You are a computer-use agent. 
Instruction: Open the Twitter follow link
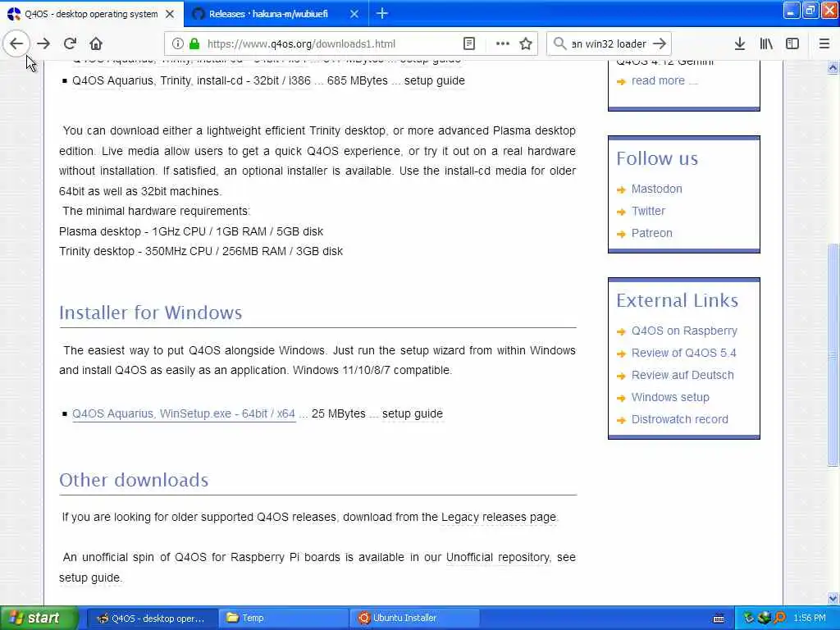(x=648, y=211)
